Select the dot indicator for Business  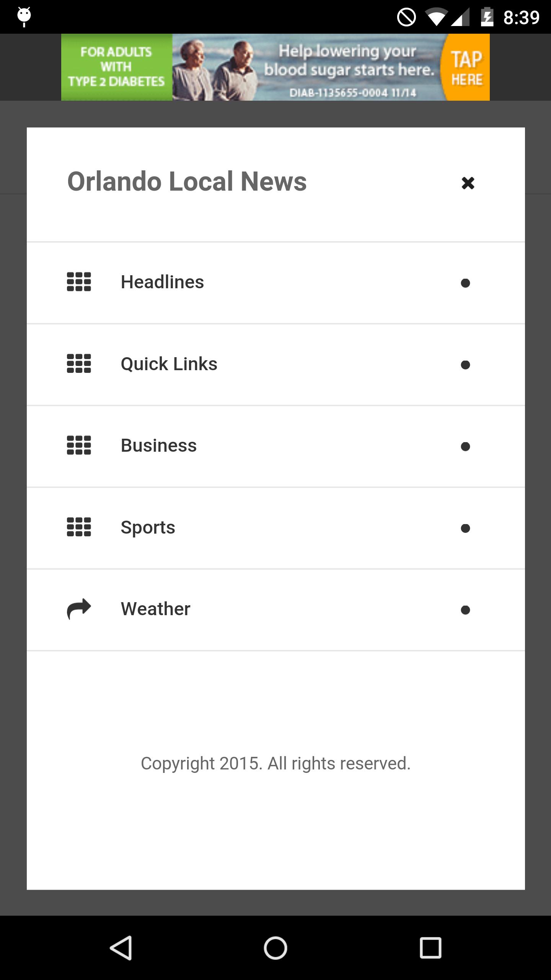coord(465,446)
